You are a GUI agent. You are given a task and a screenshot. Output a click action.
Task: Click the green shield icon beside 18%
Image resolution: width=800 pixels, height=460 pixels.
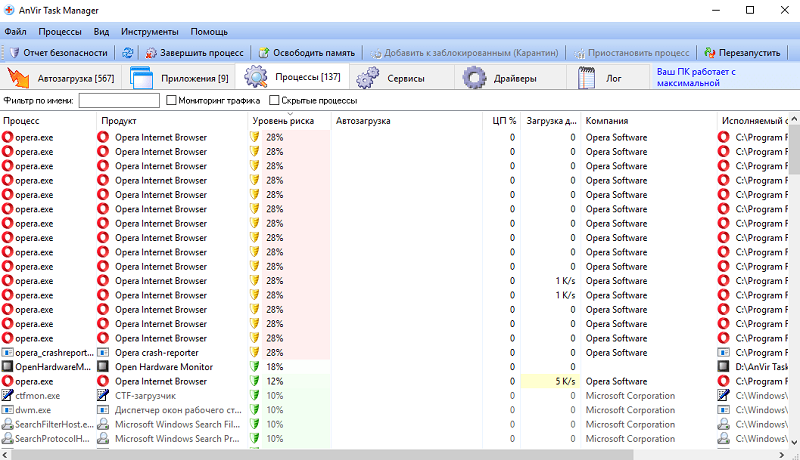(x=255, y=366)
